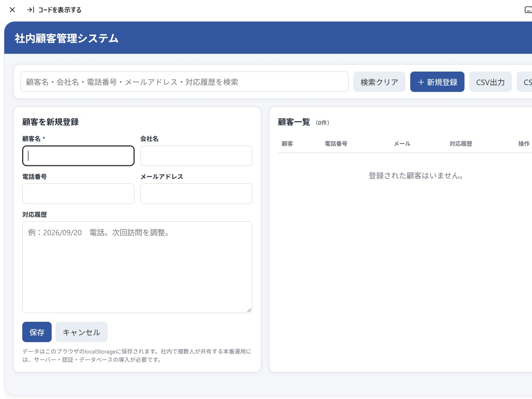
Task: Focus the 電話番号 input field
Action: pyautogui.click(x=78, y=194)
